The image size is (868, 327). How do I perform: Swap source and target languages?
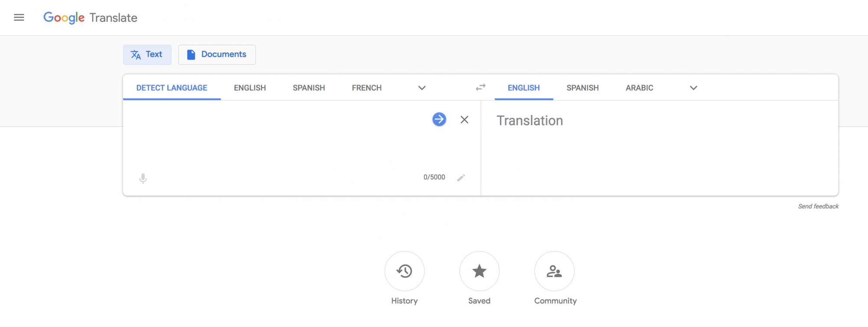pos(480,88)
